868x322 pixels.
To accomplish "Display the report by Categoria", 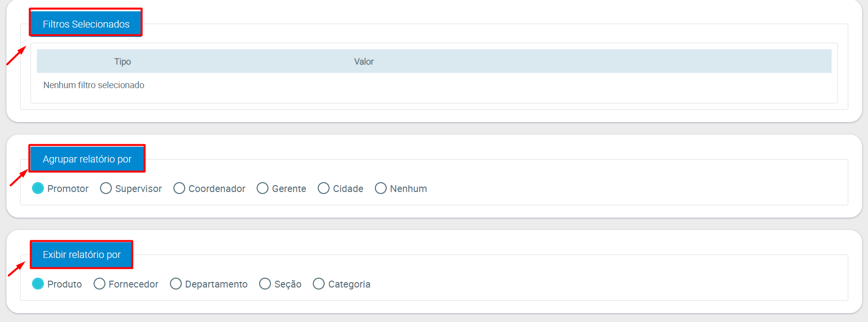I will coord(319,284).
